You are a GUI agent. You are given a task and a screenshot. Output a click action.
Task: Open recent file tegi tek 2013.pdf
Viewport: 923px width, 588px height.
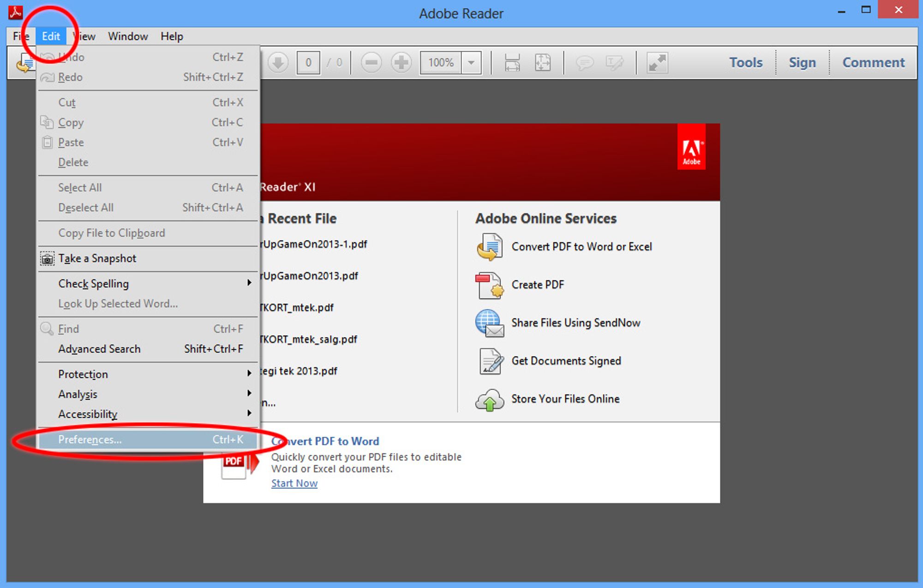(x=299, y=371)
